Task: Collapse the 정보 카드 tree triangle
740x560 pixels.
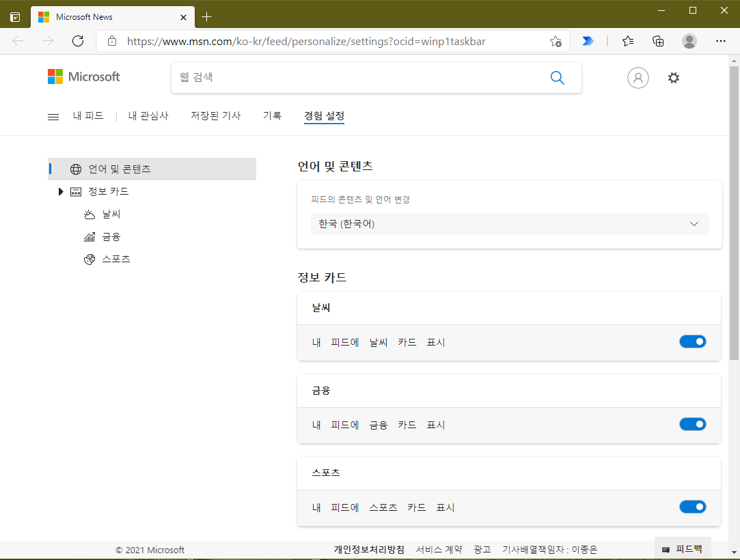Action: click(x=60, y=191)
